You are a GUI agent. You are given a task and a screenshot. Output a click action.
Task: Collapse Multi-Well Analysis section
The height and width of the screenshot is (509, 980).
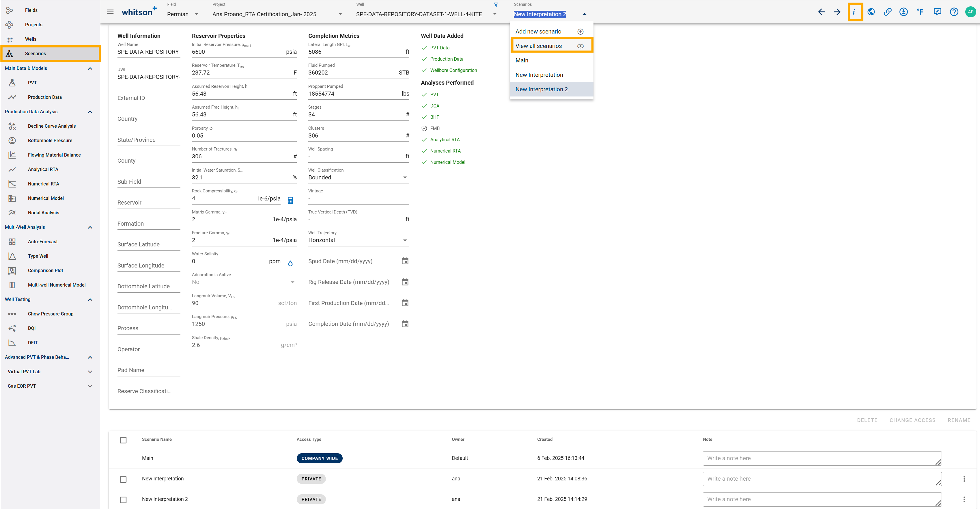coord(90,227)
